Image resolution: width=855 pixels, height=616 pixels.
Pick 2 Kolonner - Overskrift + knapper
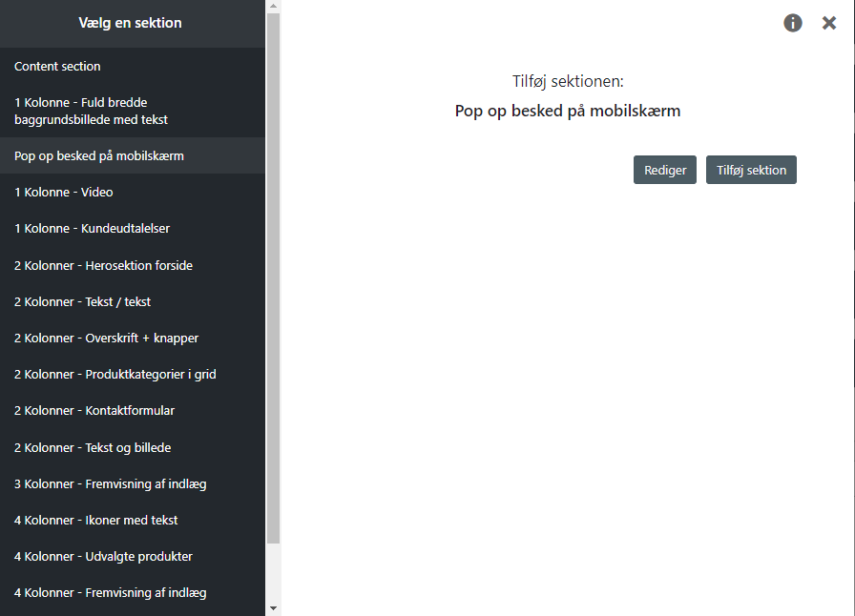click(x=133, y=338)
